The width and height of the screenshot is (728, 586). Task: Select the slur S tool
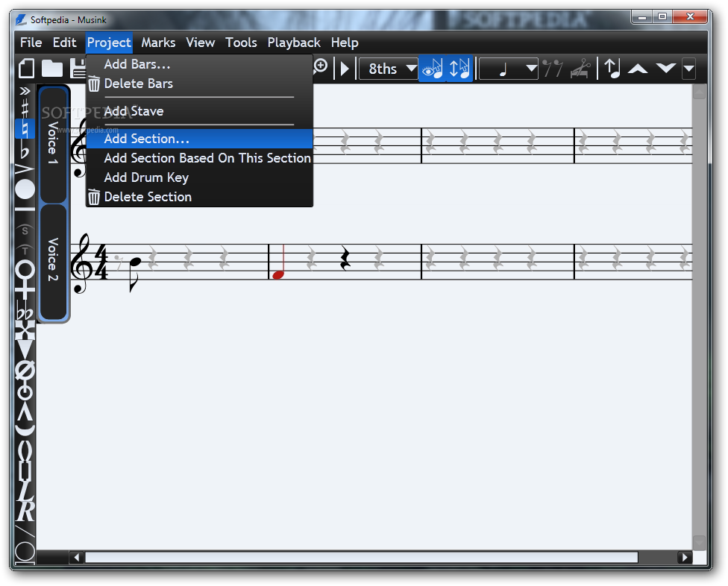pyautogui.click(x=25, y=230)
